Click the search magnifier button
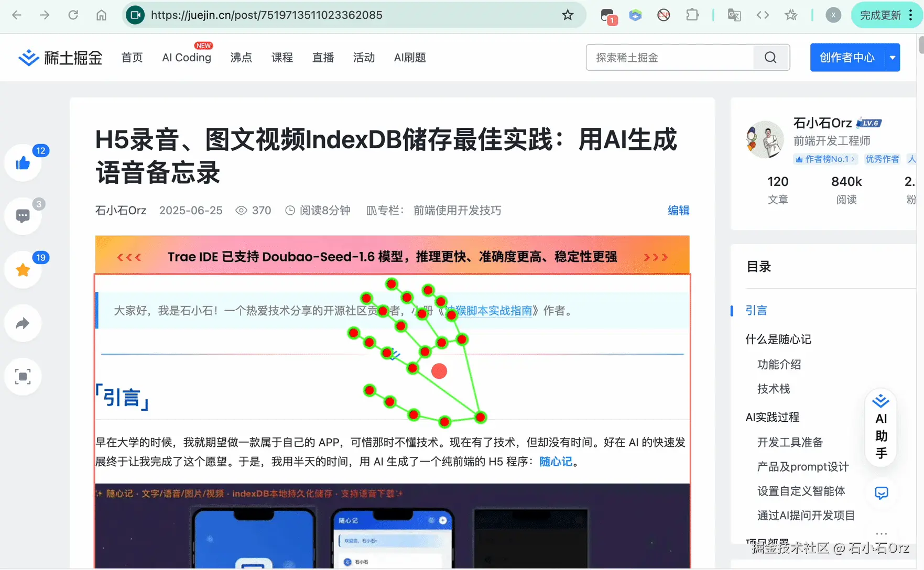 point(770,58)
